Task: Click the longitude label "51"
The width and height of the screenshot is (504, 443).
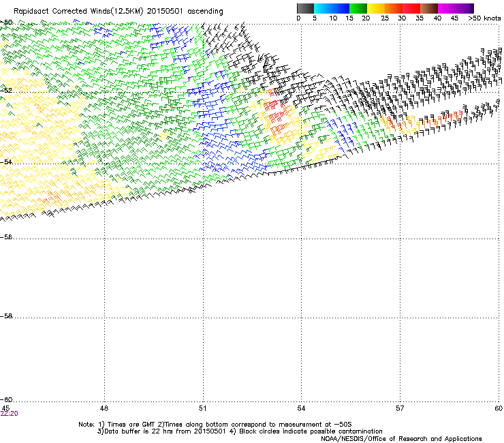Action: (202, 408)
